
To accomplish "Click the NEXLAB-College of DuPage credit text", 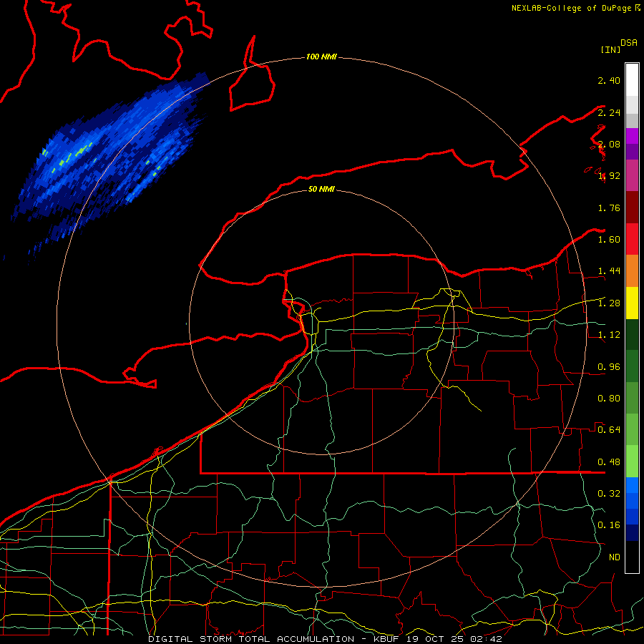I will (x=571, y=8).
